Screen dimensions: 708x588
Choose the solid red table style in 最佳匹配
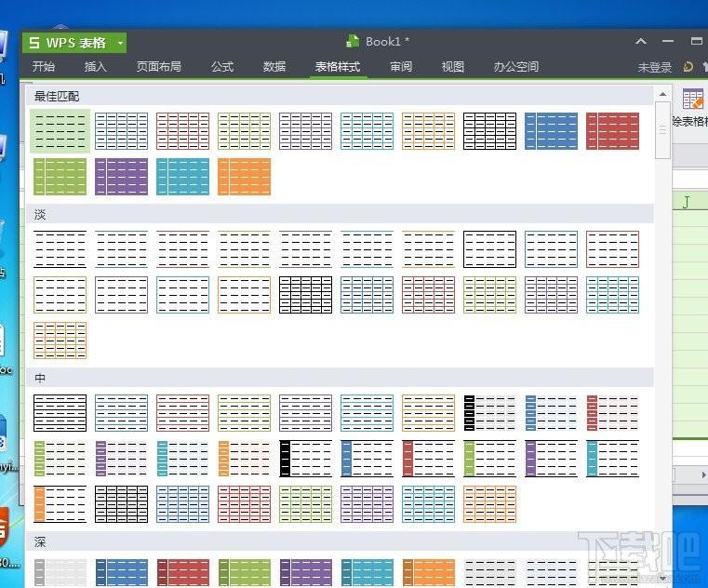coord(613,131)
